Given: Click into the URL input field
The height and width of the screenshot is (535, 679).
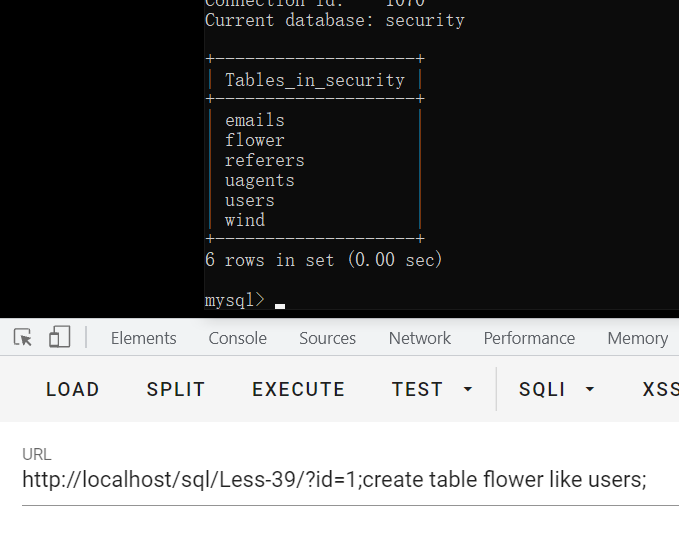Looking at the screenshot, I should [350, 480].
